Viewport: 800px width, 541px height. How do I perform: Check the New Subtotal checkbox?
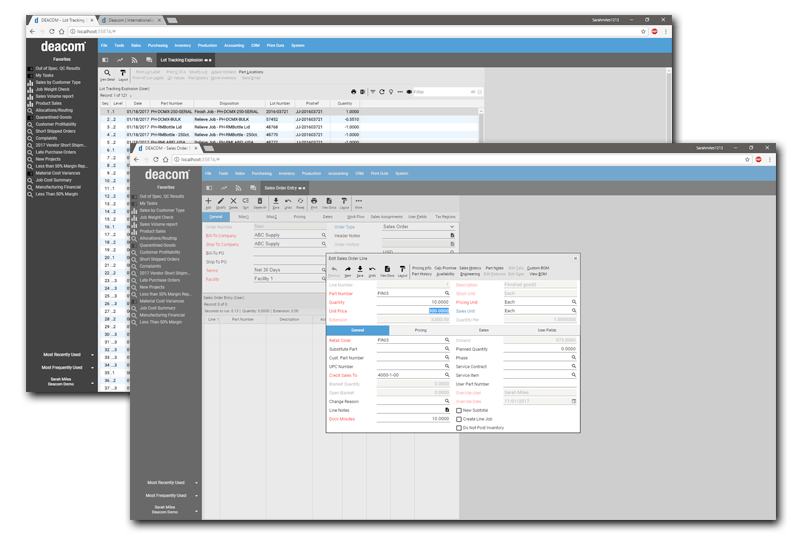[x=459, y=410]
